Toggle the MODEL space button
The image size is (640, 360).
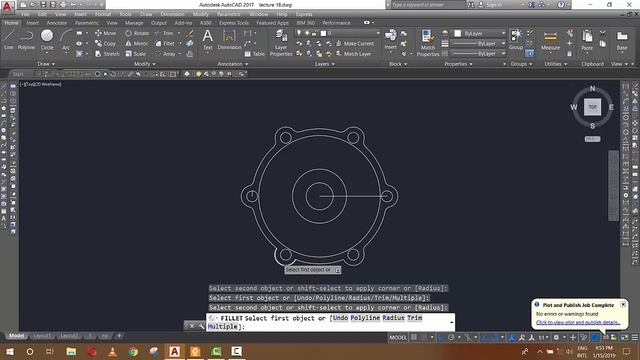tap(398, 337)
